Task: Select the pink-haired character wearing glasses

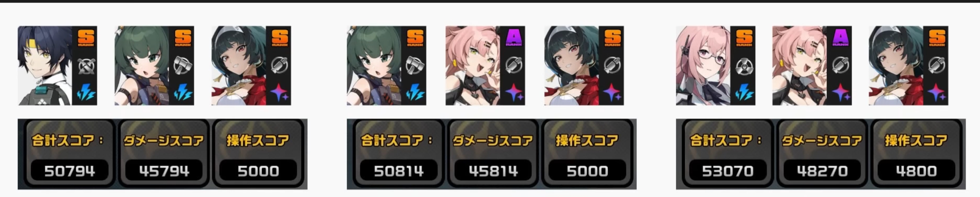Action: pos(703,66)
